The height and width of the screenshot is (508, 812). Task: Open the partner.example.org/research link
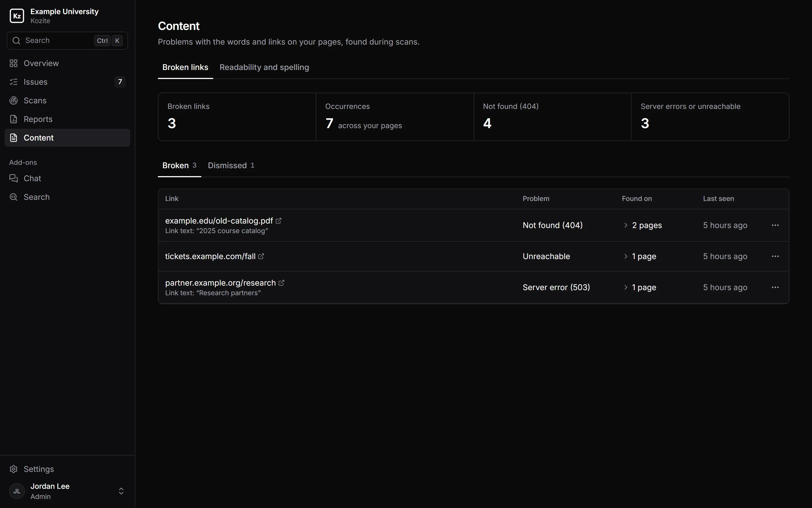point(220,283)
